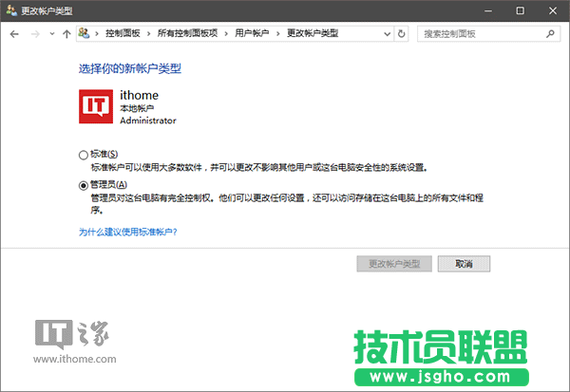Go to 所有控制面板项 breadcrumb

coord(188,33)
